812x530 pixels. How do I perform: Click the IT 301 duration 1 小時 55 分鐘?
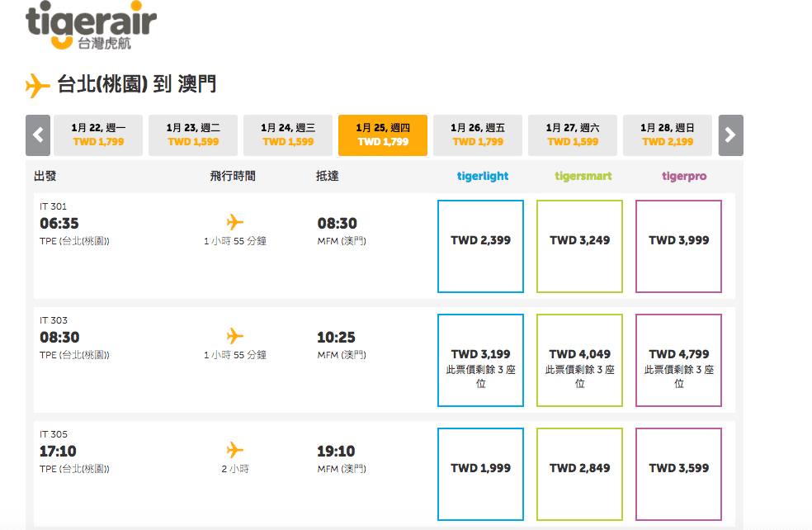coord(235,241)
